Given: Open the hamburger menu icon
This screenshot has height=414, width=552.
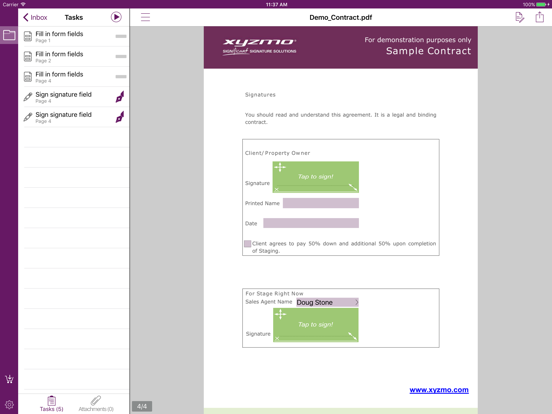Looking at the screenshot, I should (x=145, y=17).
